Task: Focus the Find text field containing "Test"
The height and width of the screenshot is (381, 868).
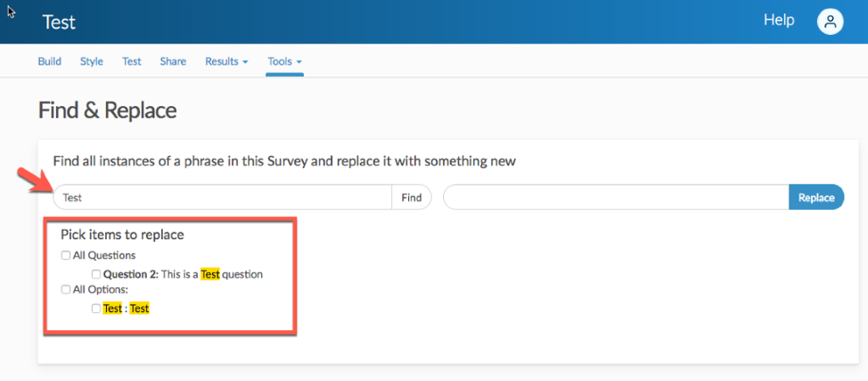Action: [223, 197]
